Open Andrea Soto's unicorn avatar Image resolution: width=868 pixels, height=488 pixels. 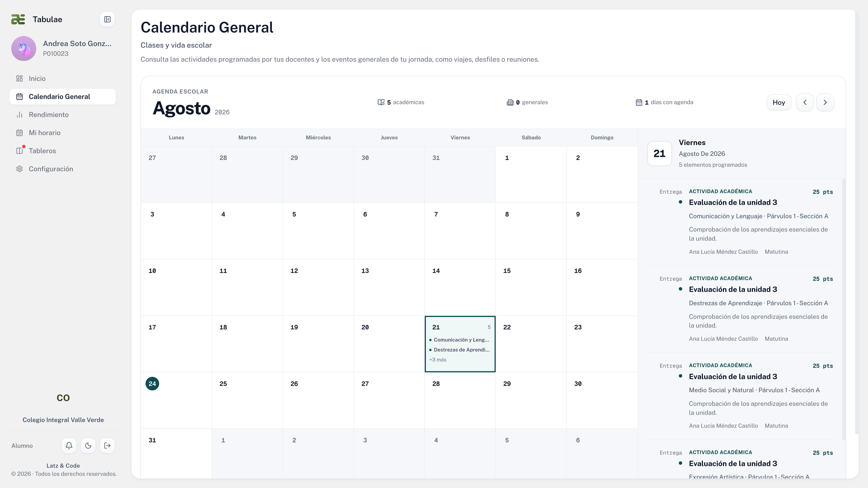24,48
